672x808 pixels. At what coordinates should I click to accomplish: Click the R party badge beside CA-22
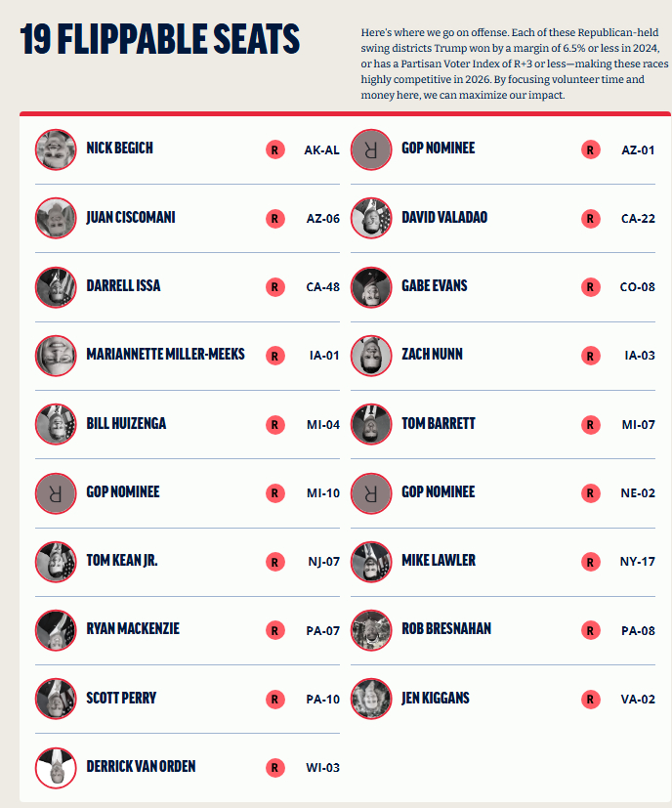[590, 219]
